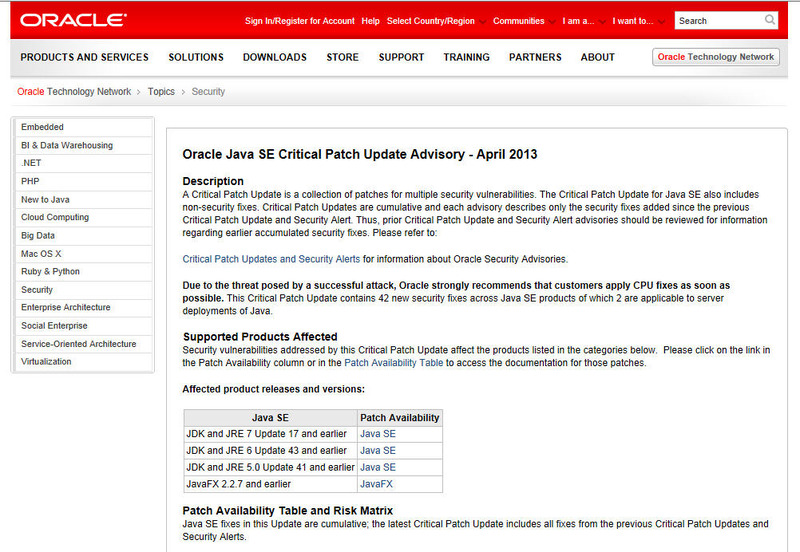The image size is (800, 552).
Task: Select Mac OS X in sidebar topics
Action: pyautogui.click(x=41, y=253)
